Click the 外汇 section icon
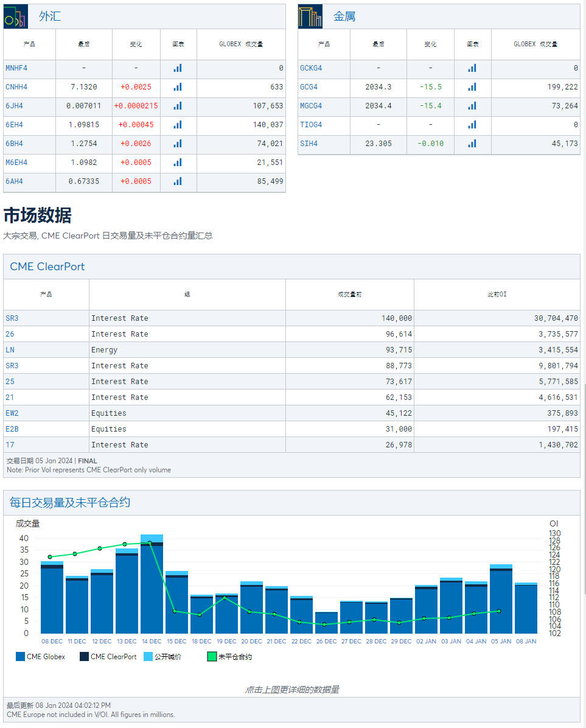The width and height of the screenshot is (586, 728). pos(16,16)
